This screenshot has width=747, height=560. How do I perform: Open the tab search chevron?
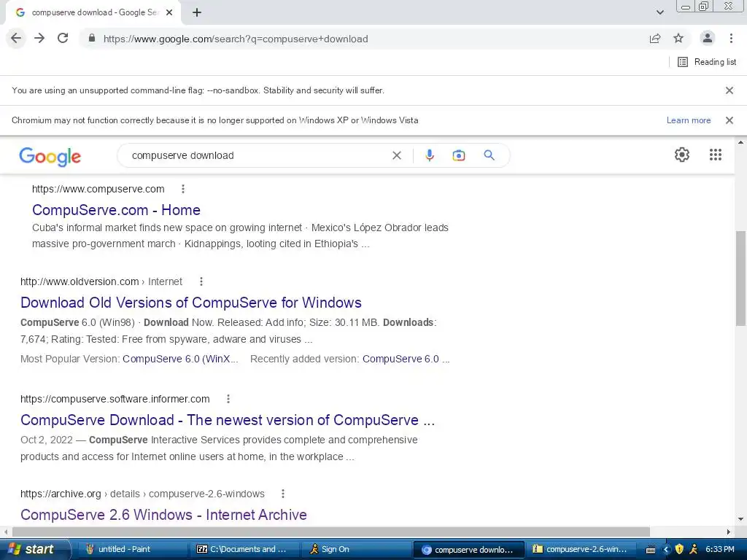[x=659, y=12]
